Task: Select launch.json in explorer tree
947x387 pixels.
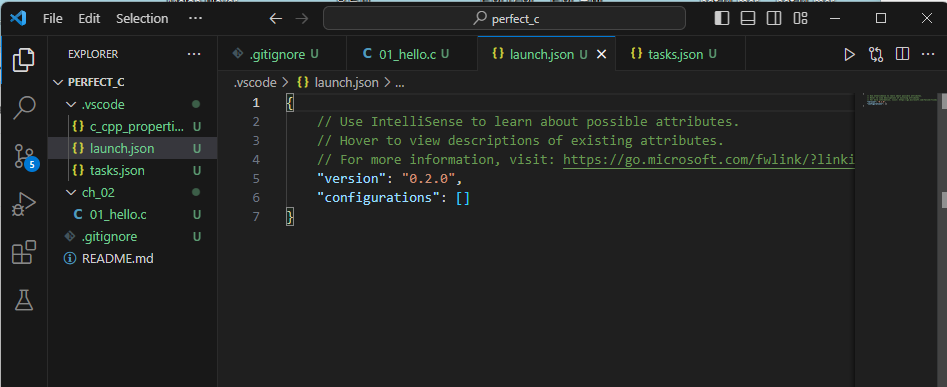Action: click(x=132, y=149)
